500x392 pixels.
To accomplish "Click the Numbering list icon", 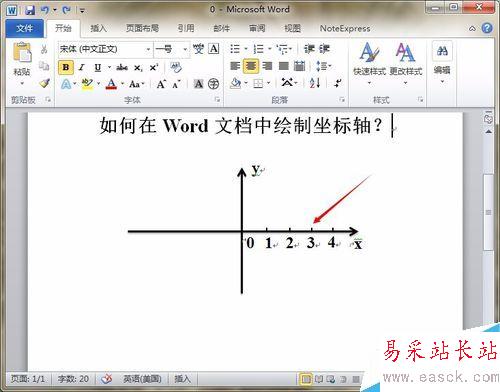I will click(x=258, y=49).
